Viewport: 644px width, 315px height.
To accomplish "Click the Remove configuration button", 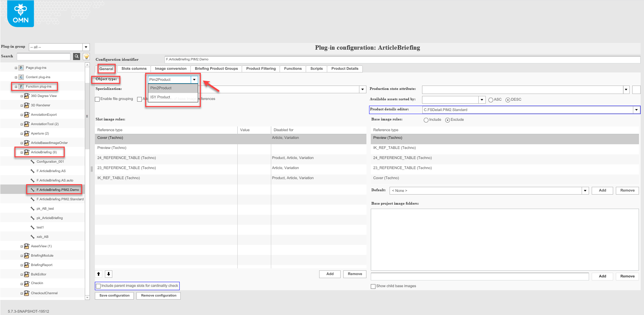I will click(159, 296).
